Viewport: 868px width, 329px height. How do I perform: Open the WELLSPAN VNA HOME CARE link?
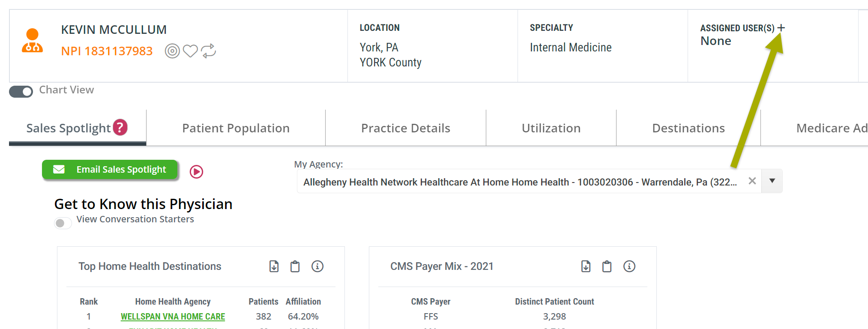point(173,316)
